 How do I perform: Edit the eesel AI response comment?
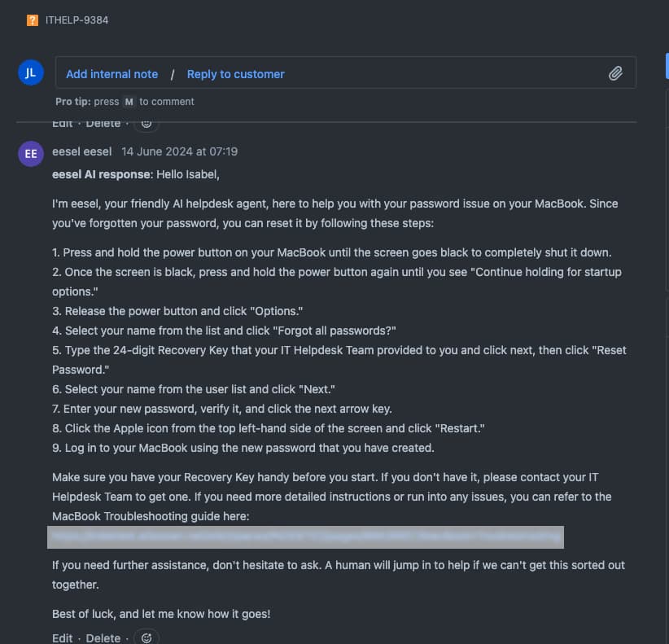tap(63, 637)
